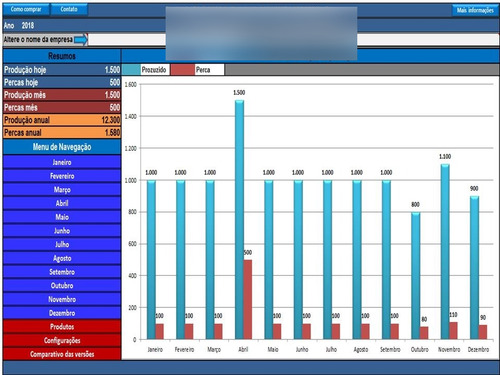Go to Janeiro in navigation menu

62,162
